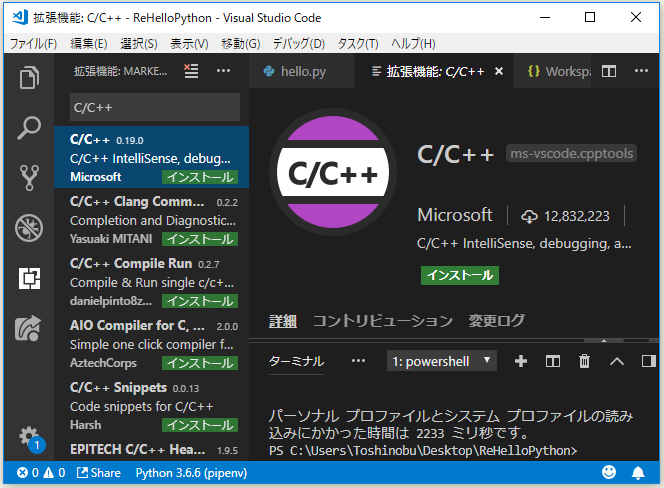Screen dimensions: 664x488
Task: Switch to the hello.py tab
Action: click(x=302, y=72)
